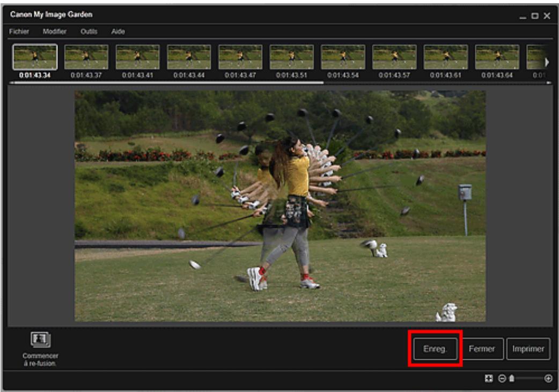The width and height of the screenshot is (559, 392).
Task: Click the frame thumbnail at 0:01:43.64
Action: [497, 57]
